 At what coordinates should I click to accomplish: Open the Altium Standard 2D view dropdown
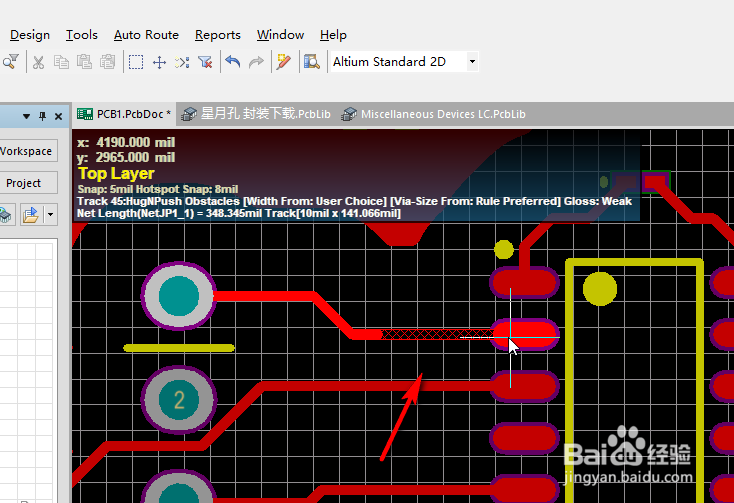(x=472, y=62)
